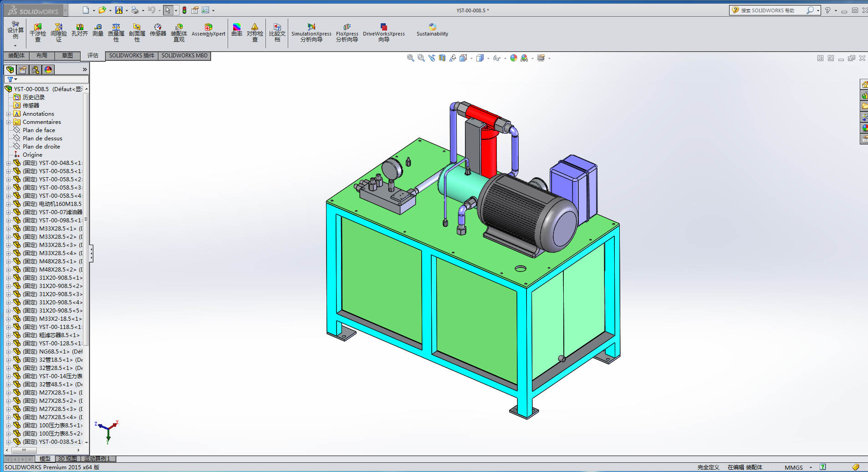Click the rebuild traffic light icon

point(184,10)
